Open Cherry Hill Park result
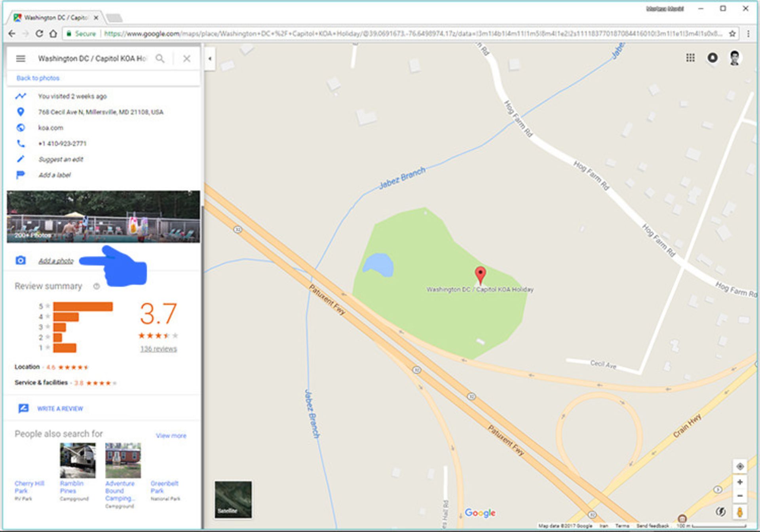 (x=30, y=487)
